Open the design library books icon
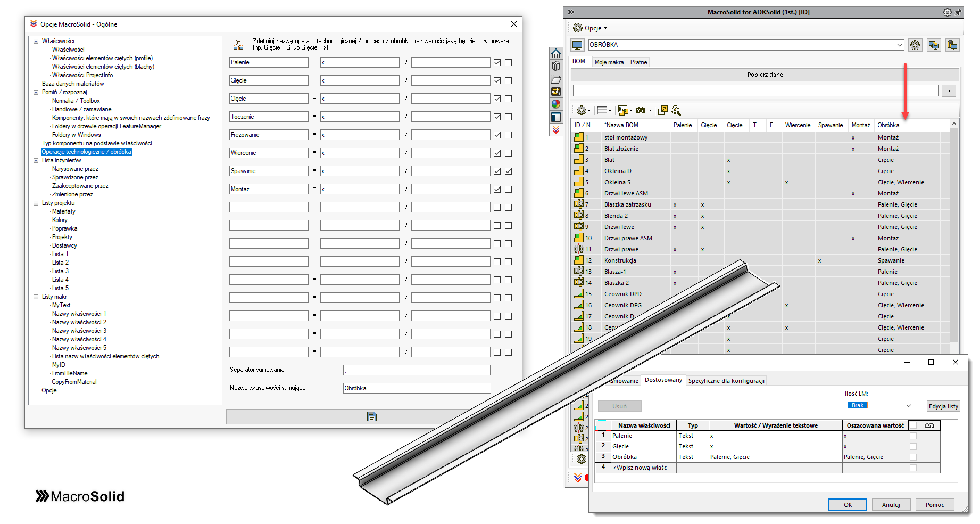The width and height of the screenshot is (980, 524). pyautogui.click(x=556, y=66)
